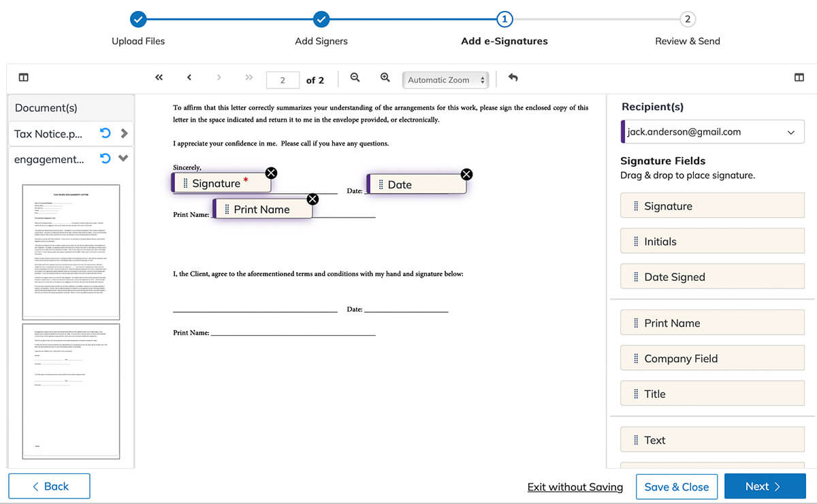Remove the placed Date field
This screenshot has width=817, height=504.
(x=466, y=174)
